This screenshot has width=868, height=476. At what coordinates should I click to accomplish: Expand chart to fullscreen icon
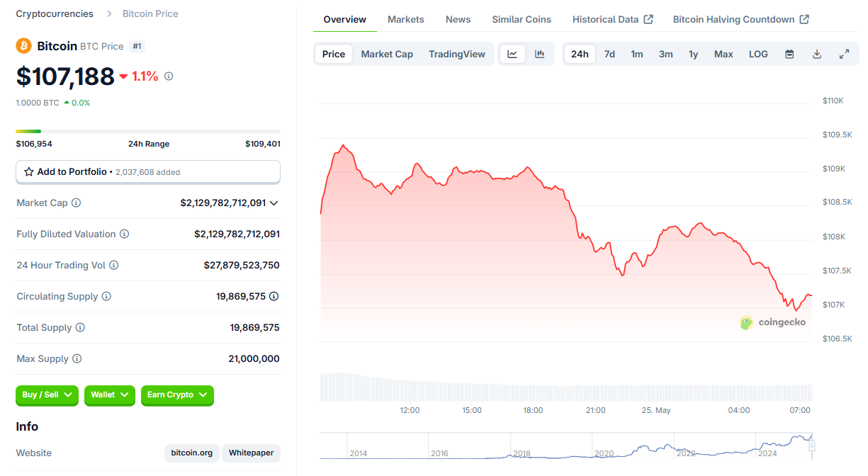click(844, 54)
